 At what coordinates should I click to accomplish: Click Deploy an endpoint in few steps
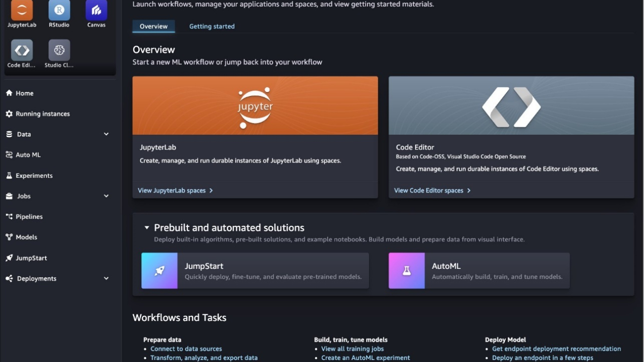[x=542, y=358]
